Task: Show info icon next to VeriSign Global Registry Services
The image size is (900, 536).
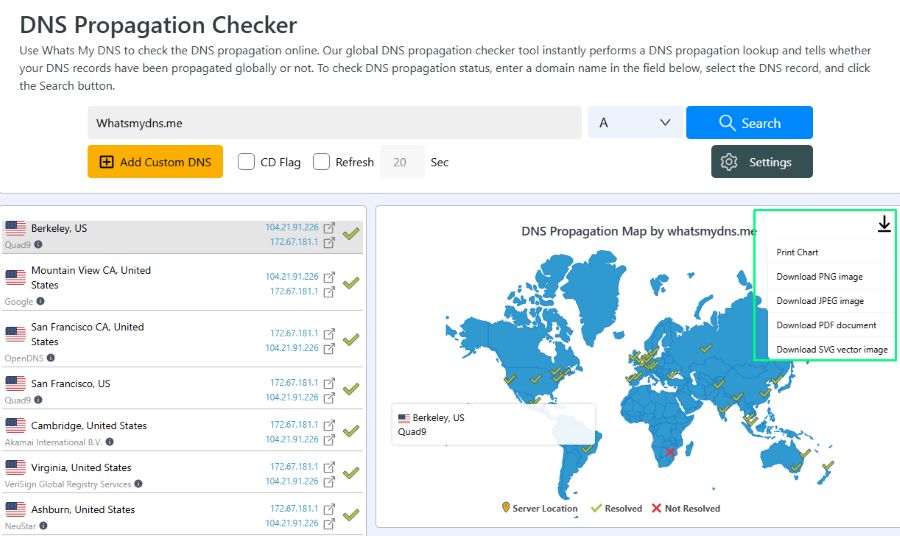Action: coord(138,484)
